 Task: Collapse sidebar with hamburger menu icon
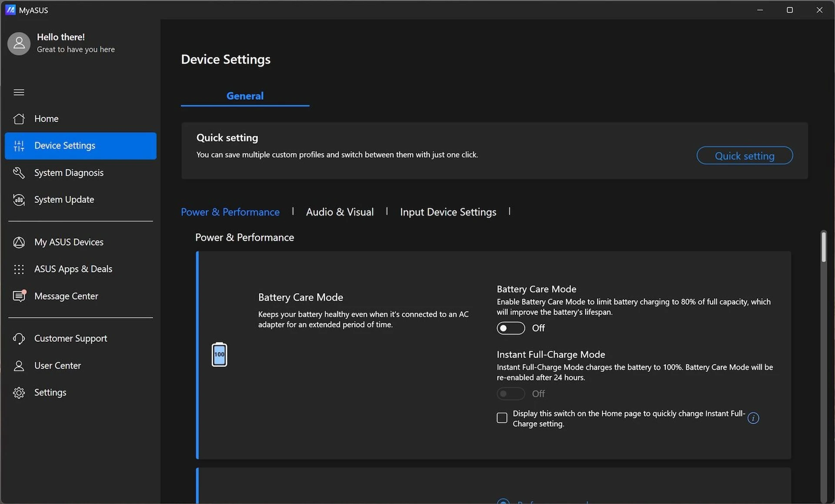click(19, 92)
